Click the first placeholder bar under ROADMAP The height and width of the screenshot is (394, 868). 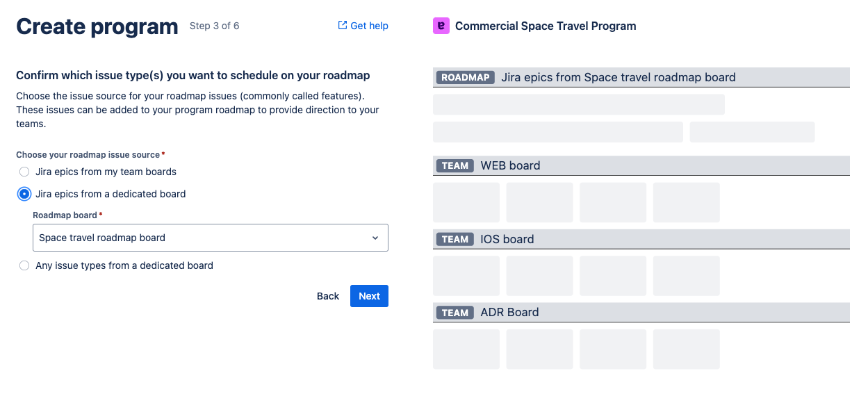pyautogui.click(x=578, y=104)
